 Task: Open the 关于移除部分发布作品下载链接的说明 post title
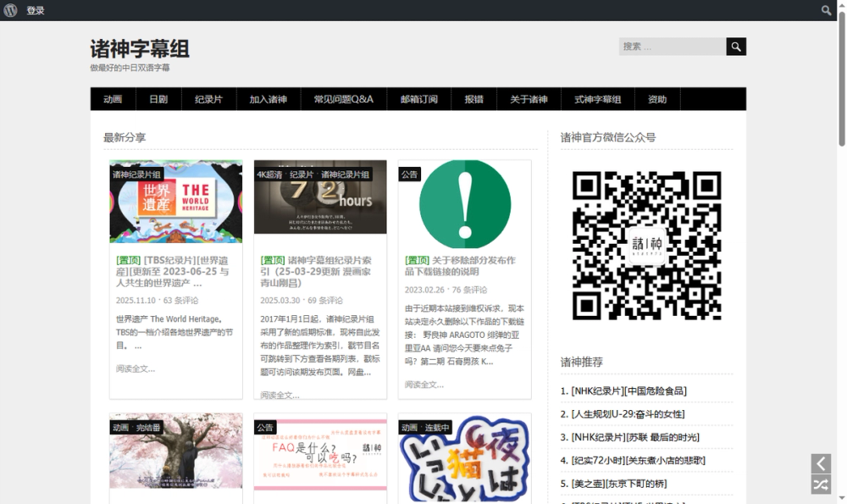pos(460,266)
